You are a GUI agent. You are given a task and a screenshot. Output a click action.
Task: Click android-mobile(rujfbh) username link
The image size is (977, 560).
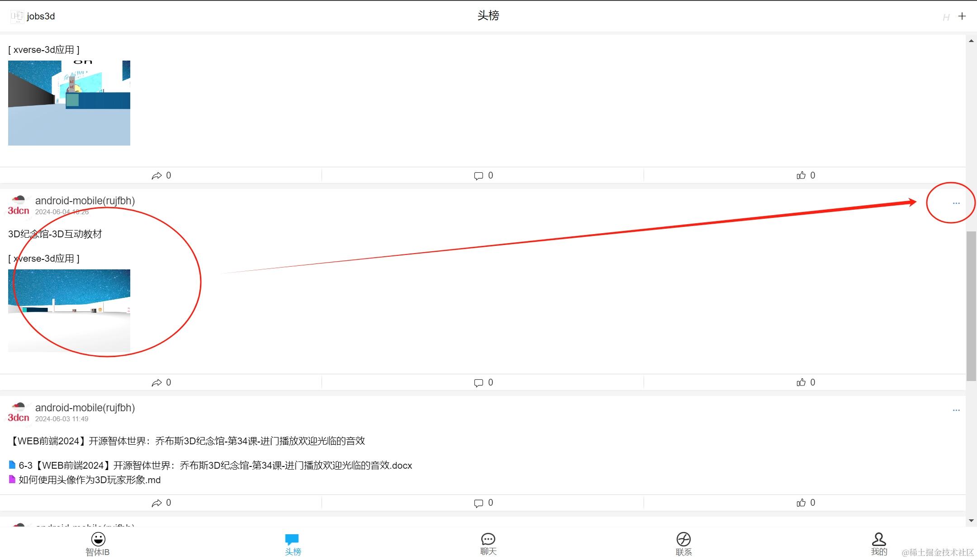[85, 201]
